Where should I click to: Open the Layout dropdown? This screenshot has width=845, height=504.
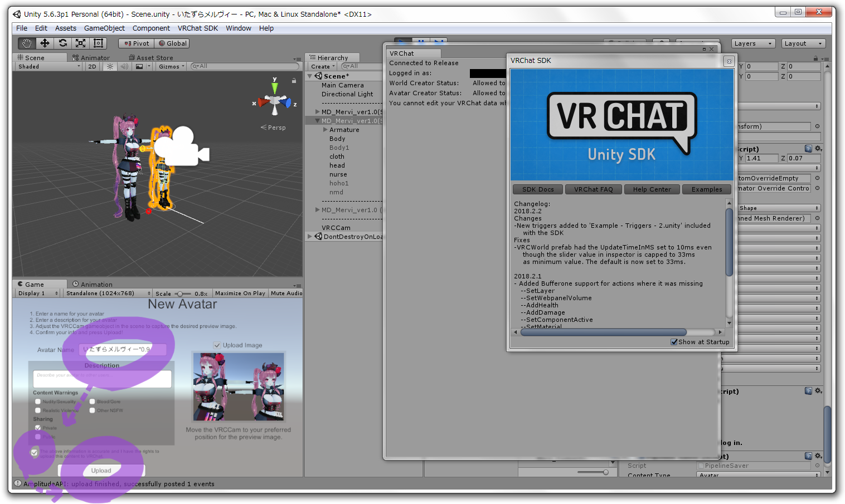pyautogui.click(x=803, y=43)
